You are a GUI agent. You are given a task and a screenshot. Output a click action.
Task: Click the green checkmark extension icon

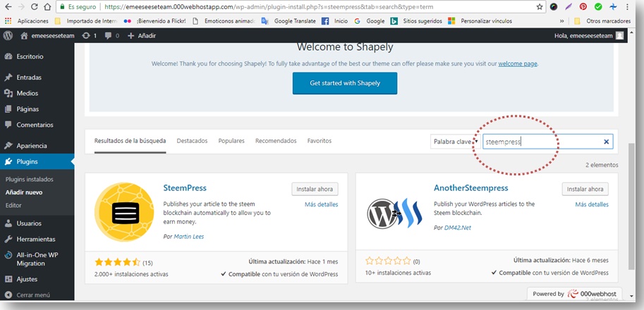pyautogui.click(x=598, y=7)
